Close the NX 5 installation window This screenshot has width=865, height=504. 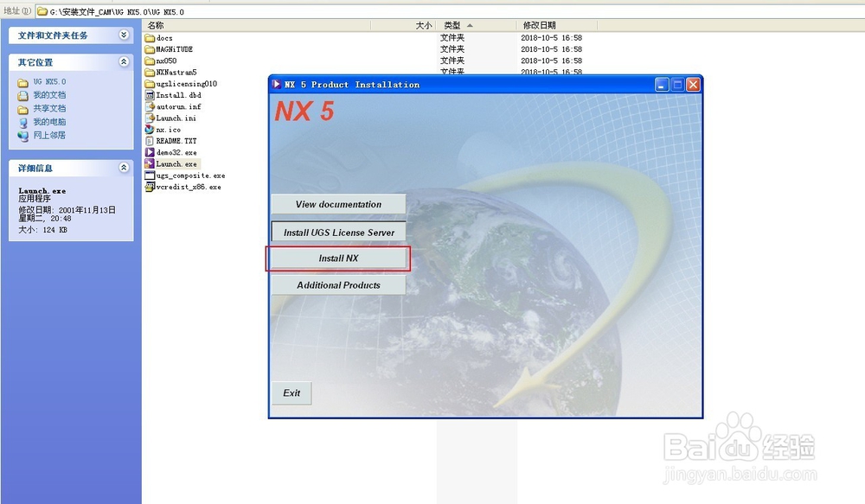[694, 85]
